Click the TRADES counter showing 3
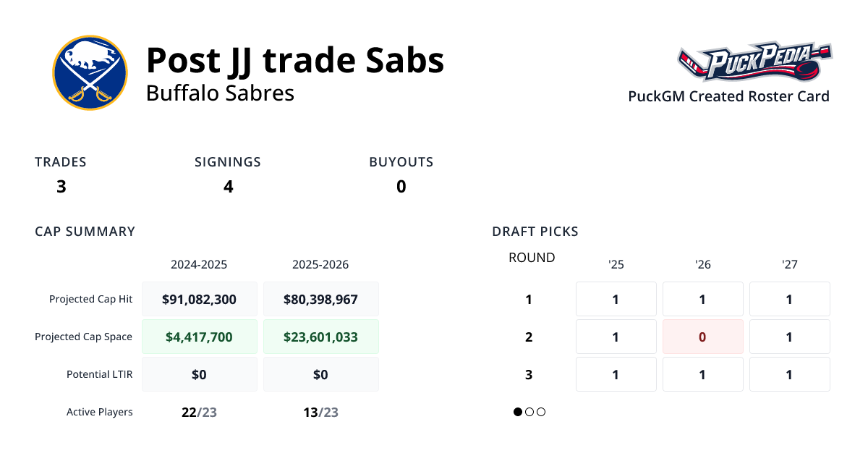The width and height of the screenshot is (868, 456). 61,186
